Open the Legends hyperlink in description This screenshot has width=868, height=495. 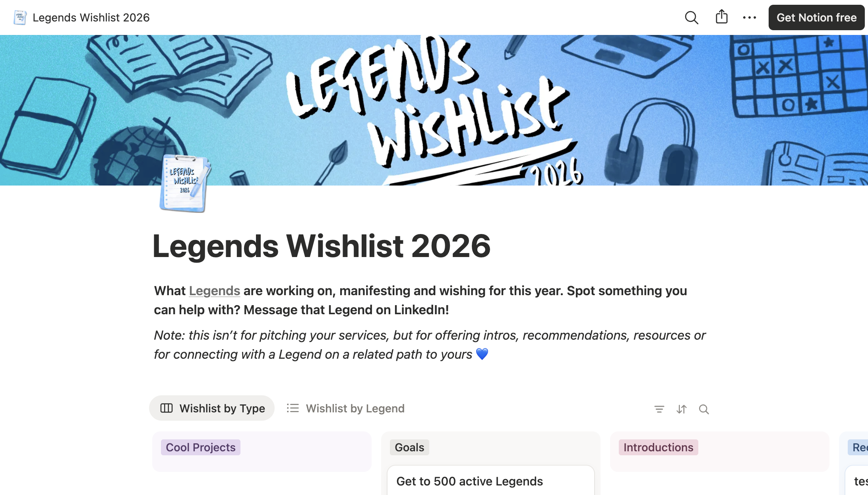coord(215,291)
